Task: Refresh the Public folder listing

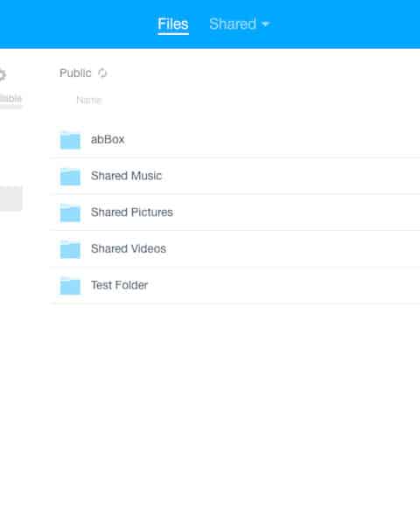Action: [x=102, y=73]
